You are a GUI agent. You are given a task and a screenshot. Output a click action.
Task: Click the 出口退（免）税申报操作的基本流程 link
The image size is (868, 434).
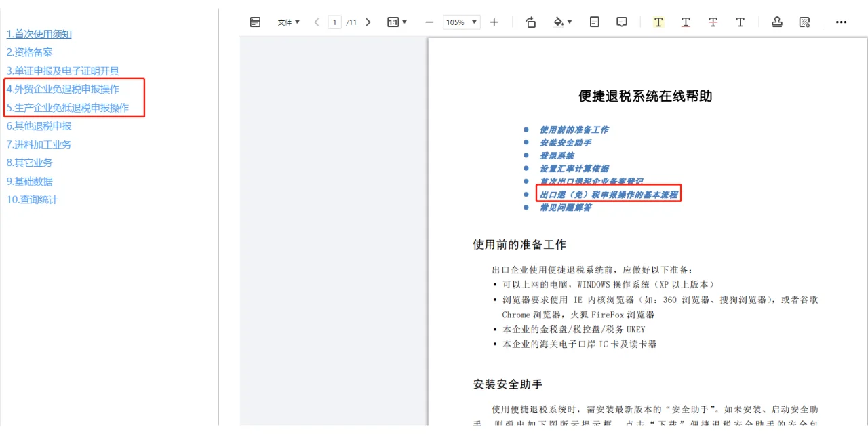coord(608,194)
